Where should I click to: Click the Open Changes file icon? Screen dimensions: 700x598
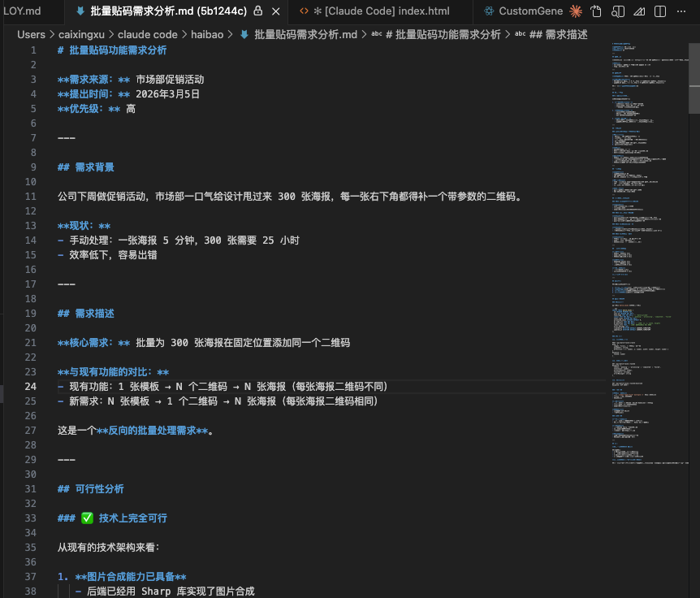pyautogui.click(x=596, y=11)
